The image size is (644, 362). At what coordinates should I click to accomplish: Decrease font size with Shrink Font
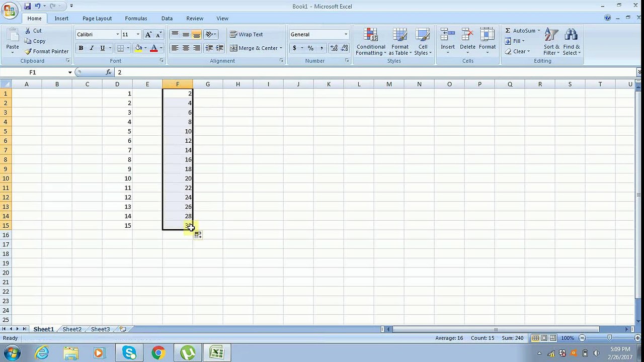point(158,34)
